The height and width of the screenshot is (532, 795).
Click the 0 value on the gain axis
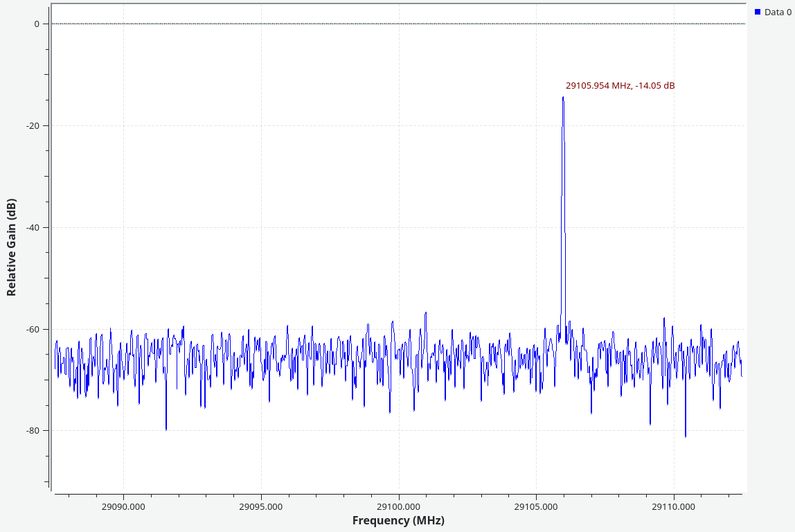pyautogui.click(x=37, y=24)
